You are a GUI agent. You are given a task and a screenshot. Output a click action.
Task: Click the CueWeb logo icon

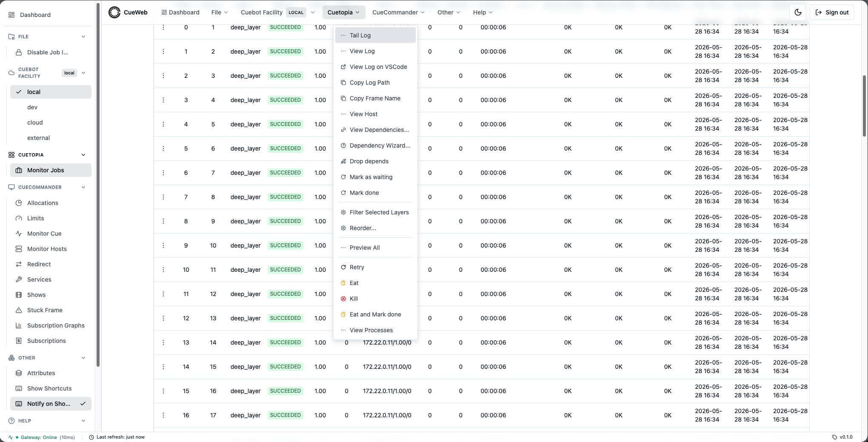tap(114, 12)
